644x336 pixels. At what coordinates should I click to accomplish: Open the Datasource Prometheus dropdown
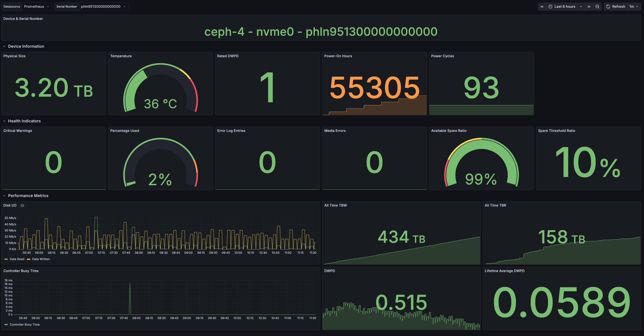[37, 7]
